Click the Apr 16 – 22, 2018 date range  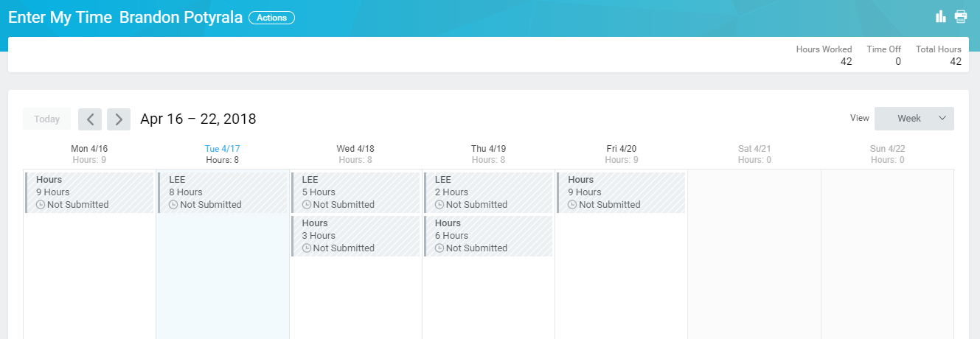(198, 119)
